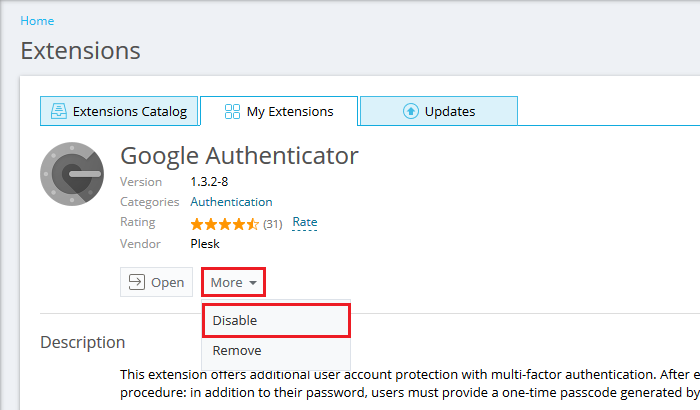Click the version number 1.3.2-8
Screen dimensions: 700x410
tap(209, 182)
